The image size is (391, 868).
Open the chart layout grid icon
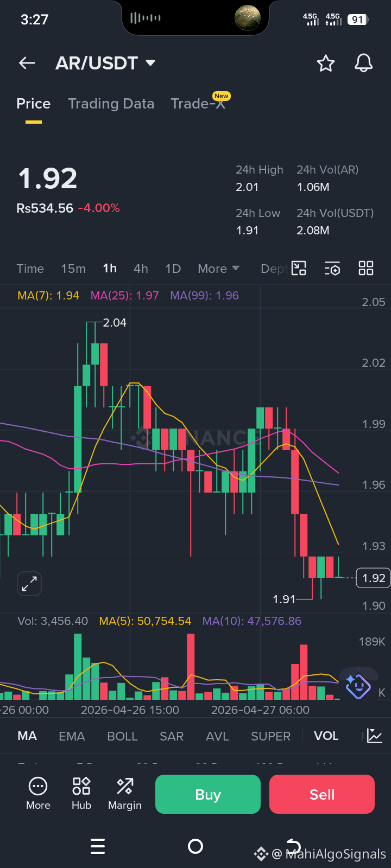(366, 268)
